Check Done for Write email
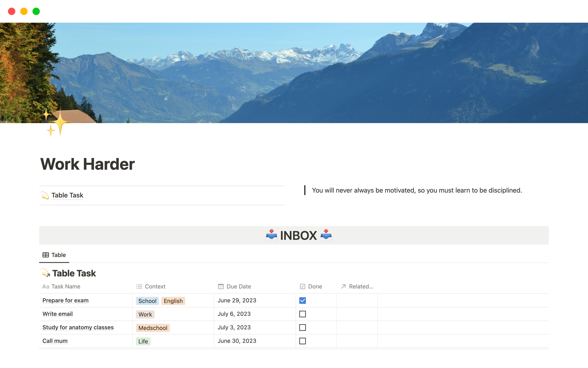 (x=303, y=314)
